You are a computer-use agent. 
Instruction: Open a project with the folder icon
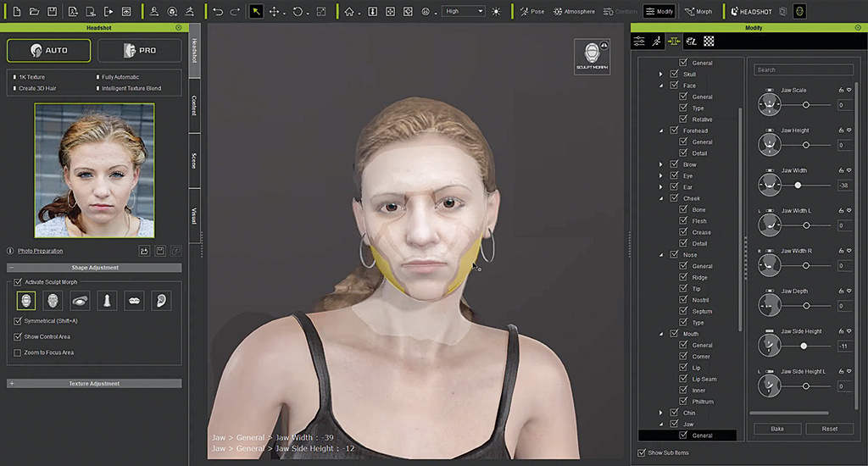tap(34, 11)
